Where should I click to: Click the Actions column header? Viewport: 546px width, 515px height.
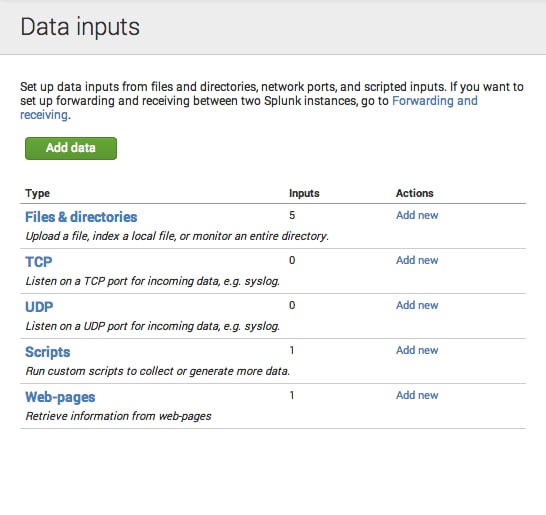point(414,193)
